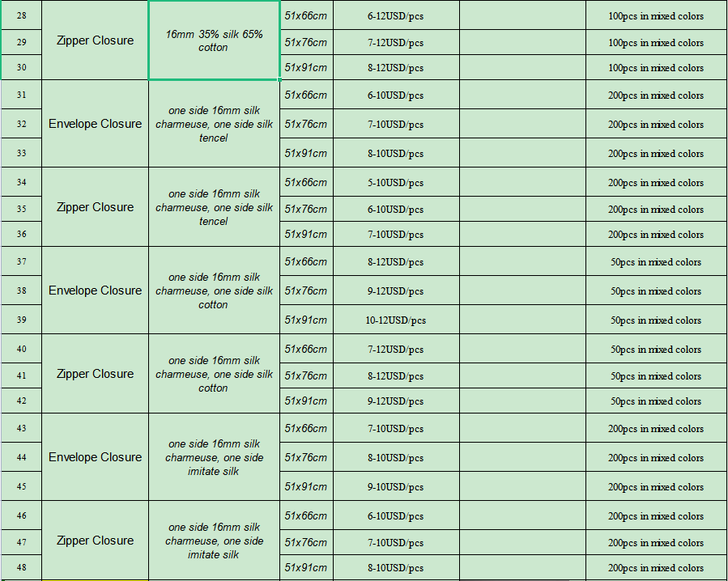Click Zipper Closure cell spanning rows 40-42

tap(95, 374)
